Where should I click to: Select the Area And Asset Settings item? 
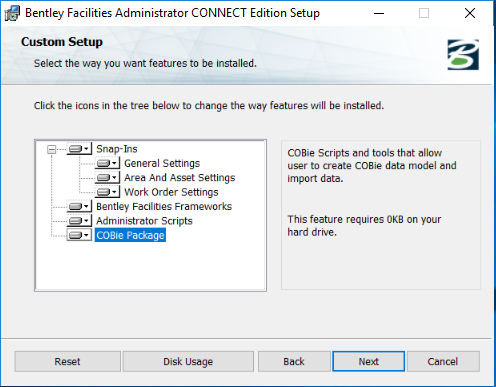click(x=180, y=178)
